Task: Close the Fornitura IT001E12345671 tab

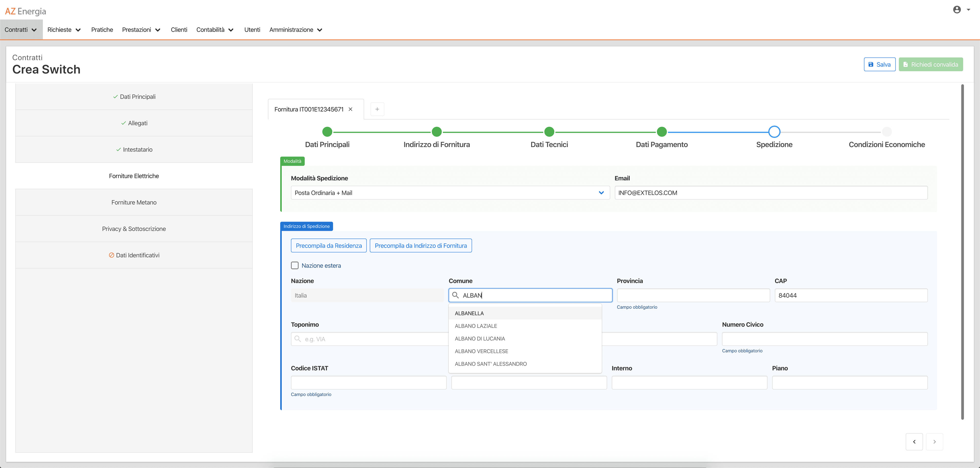Action: (x=350, y=109)
